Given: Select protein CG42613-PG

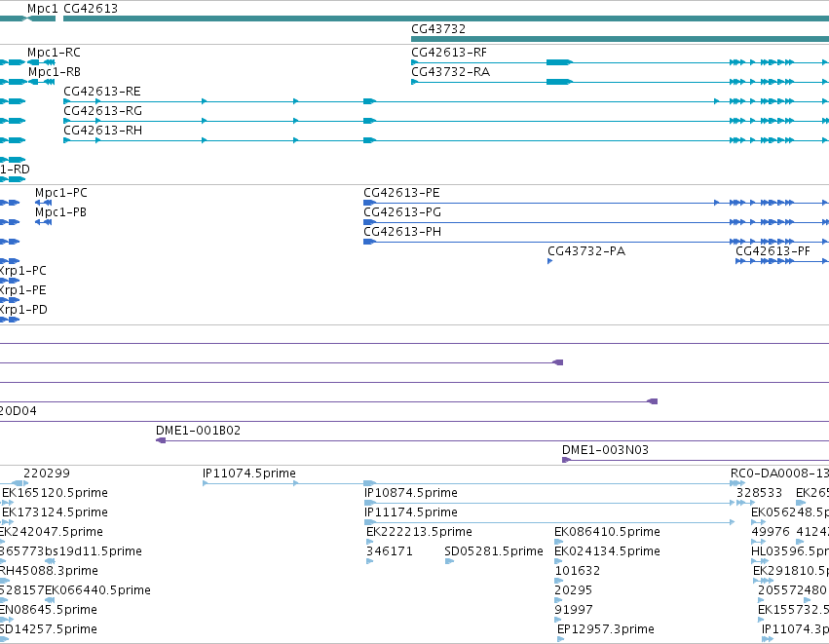Looking at the screenshot, I should coord(401,212).
